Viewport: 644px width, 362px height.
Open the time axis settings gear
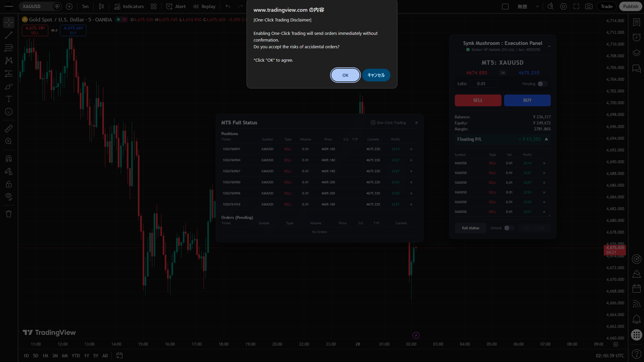click(615, 344)
